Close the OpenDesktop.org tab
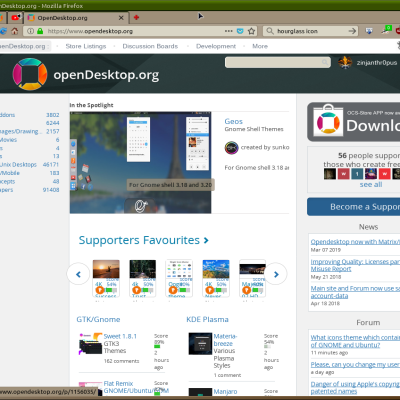This screenshot has height=400, width=400. 121,18
